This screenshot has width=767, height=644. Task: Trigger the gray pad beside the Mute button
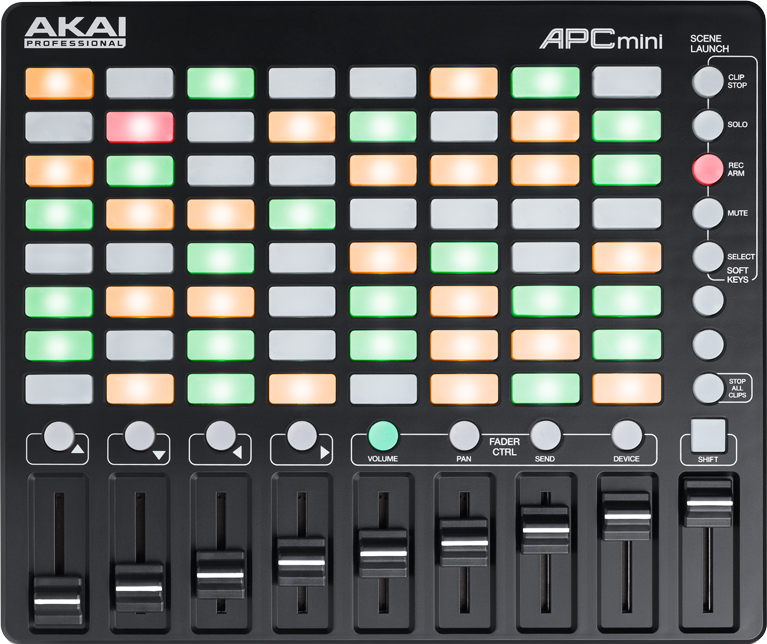627,214
